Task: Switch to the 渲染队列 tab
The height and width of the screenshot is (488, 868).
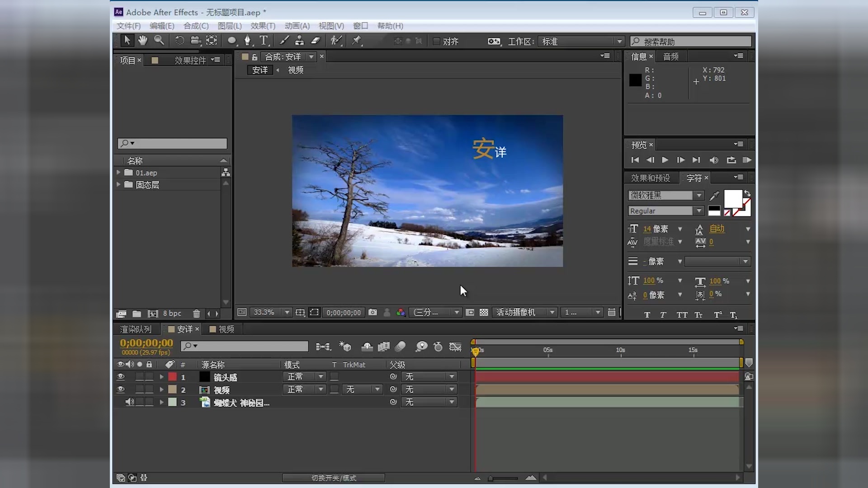Action: pos(136,329)
